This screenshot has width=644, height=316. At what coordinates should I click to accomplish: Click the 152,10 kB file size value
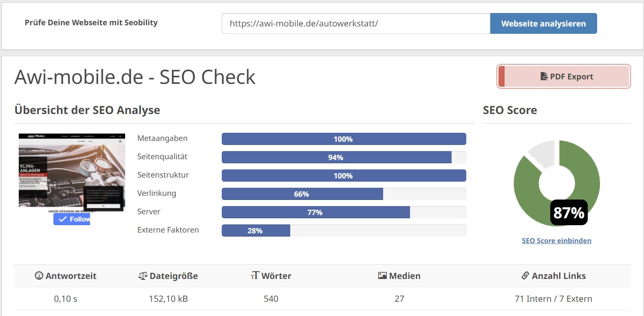[x=168, y=298]
